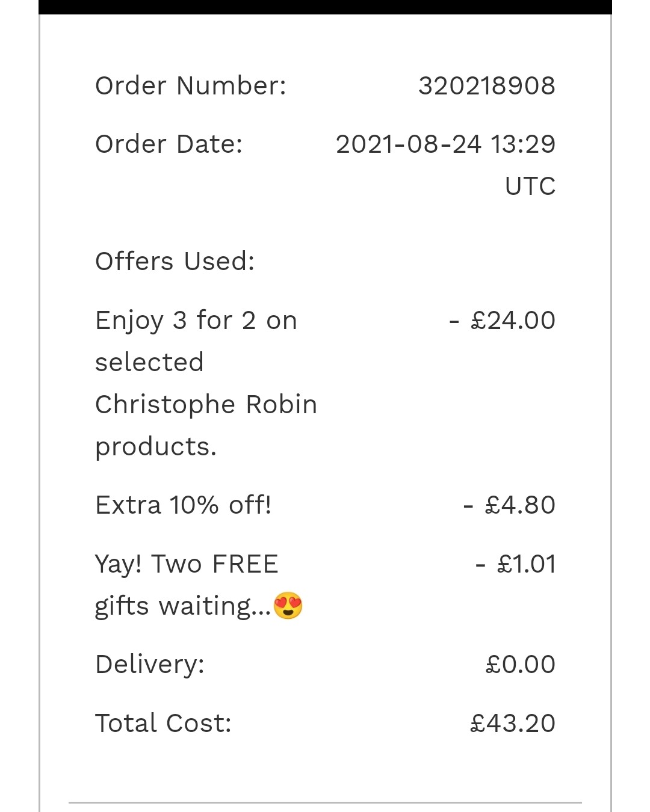Click the Total Cost label

click(163, 723)
